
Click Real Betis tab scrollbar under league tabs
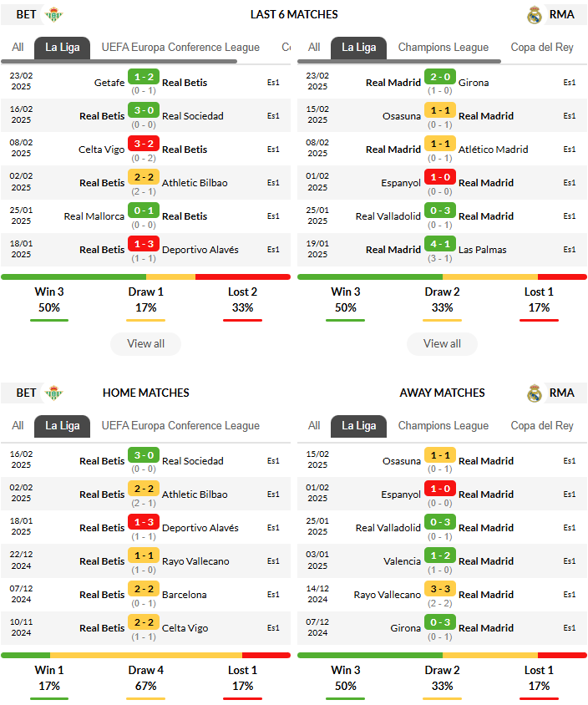[119, 61]
